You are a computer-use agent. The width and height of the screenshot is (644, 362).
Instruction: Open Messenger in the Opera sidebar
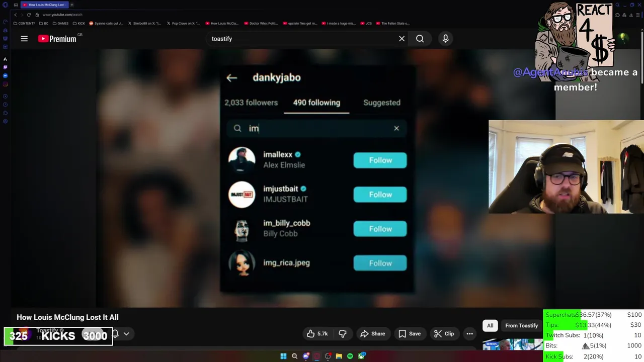coord(5,75)
